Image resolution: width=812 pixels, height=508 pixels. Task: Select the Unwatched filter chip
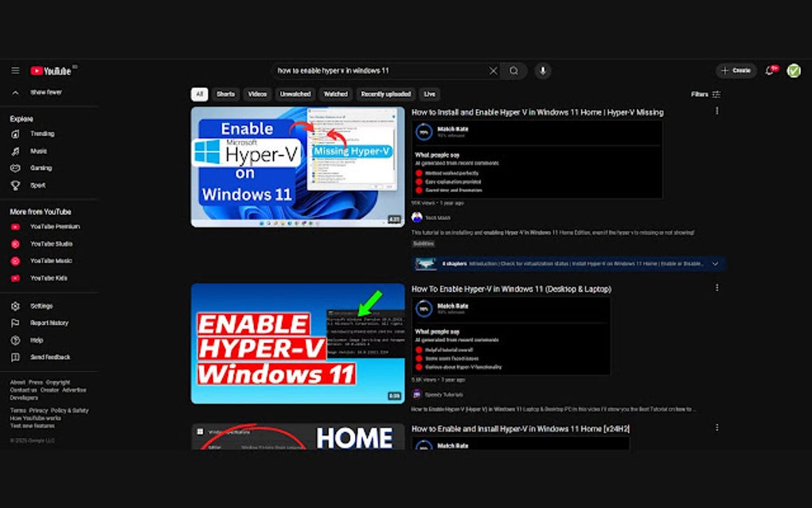coord(295,94)
